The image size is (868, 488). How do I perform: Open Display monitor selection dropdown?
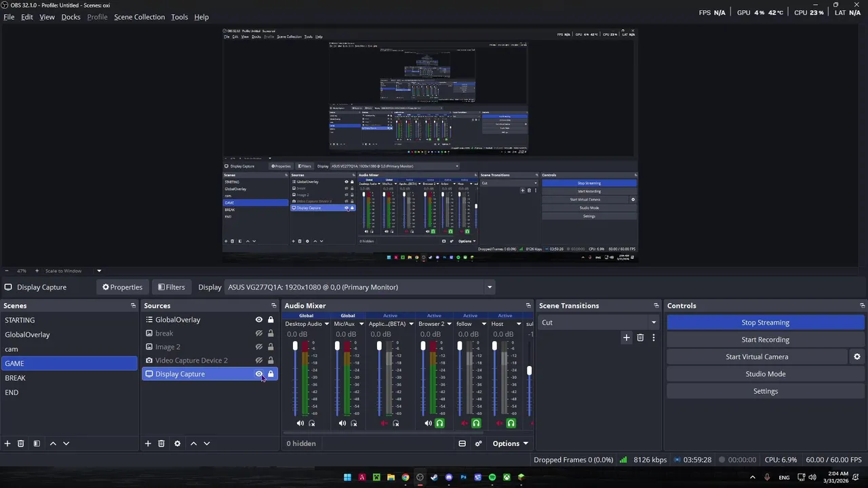[x=490, y=287]
